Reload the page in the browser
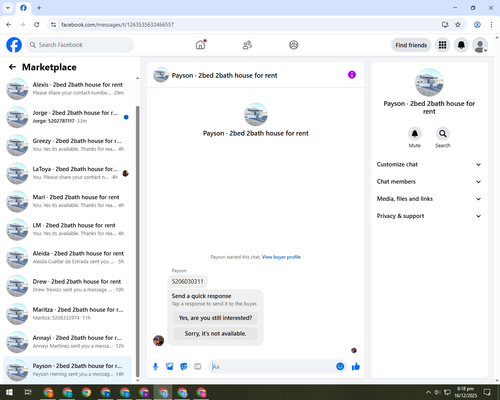The height and width of the screenshot is (400, 500). [x=37, y=25]
